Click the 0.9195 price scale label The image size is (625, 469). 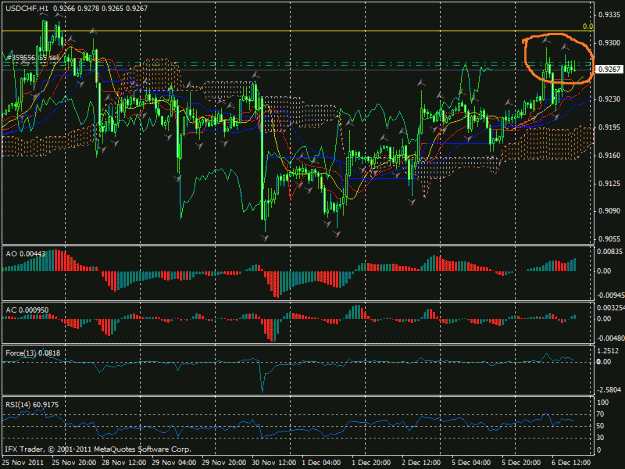click(x=609, y=128)
